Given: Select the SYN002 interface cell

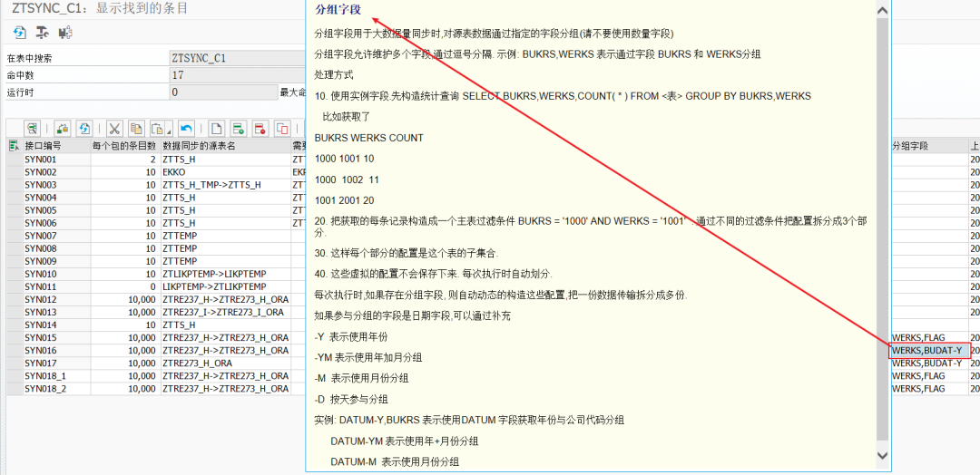Looking at the screenshot, I should tap(57, 171).
